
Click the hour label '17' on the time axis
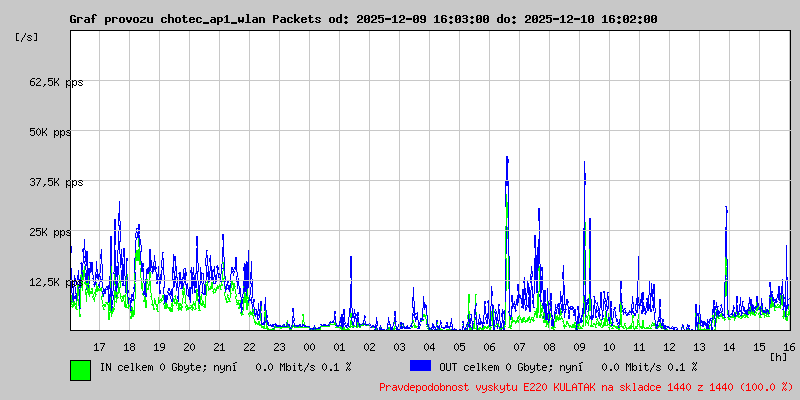point(99,347)
